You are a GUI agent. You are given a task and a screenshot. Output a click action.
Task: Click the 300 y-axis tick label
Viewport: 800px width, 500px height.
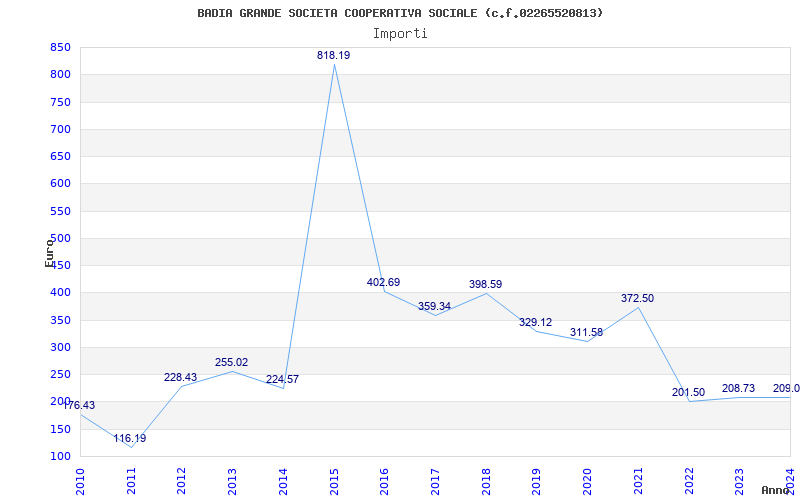pyautogui.click(x=60, y=347)
